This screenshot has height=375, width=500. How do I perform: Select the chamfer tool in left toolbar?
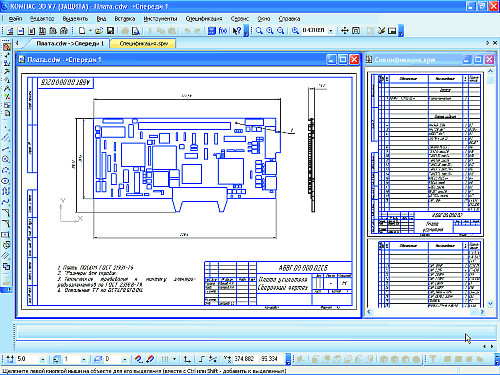6,213
